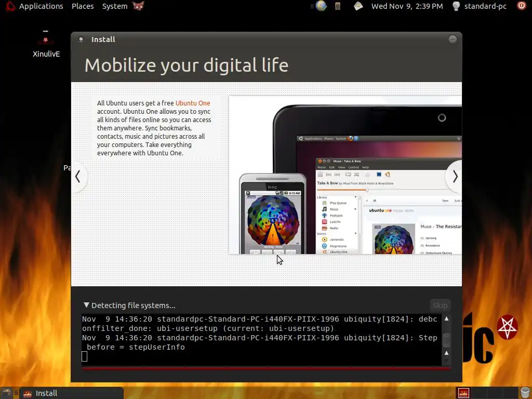
Task: Open the mail envelope indicator
Action: point(358,6)
